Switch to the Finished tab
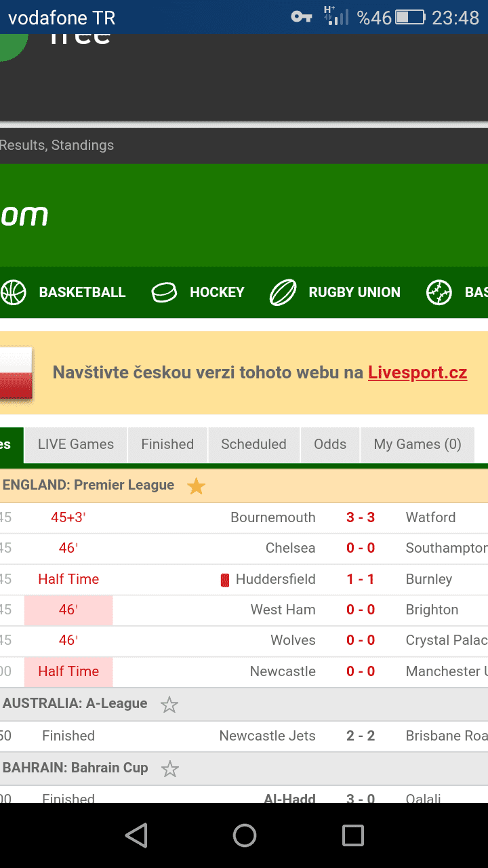488x868 pixels. pyautogui.click(x=167, y=445)
